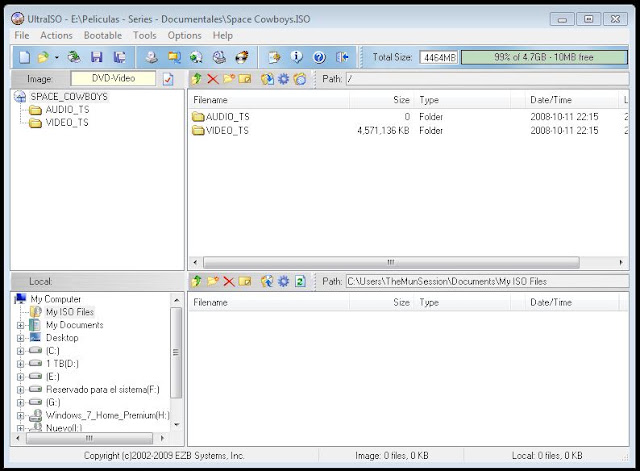Click the Convert image toolbar icon
Image resolution: width=640 pixels, height=471 pixels.
click(x=174, y=57)
